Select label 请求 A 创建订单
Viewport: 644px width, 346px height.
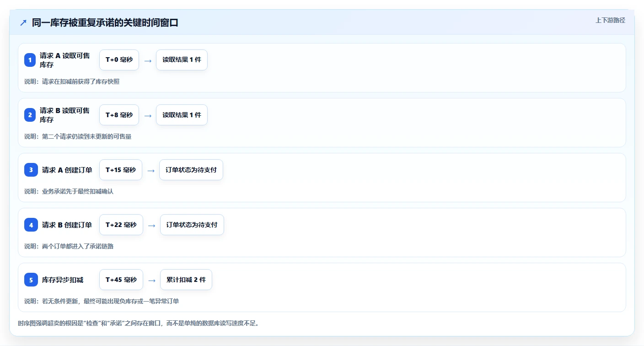pos(67,170)
